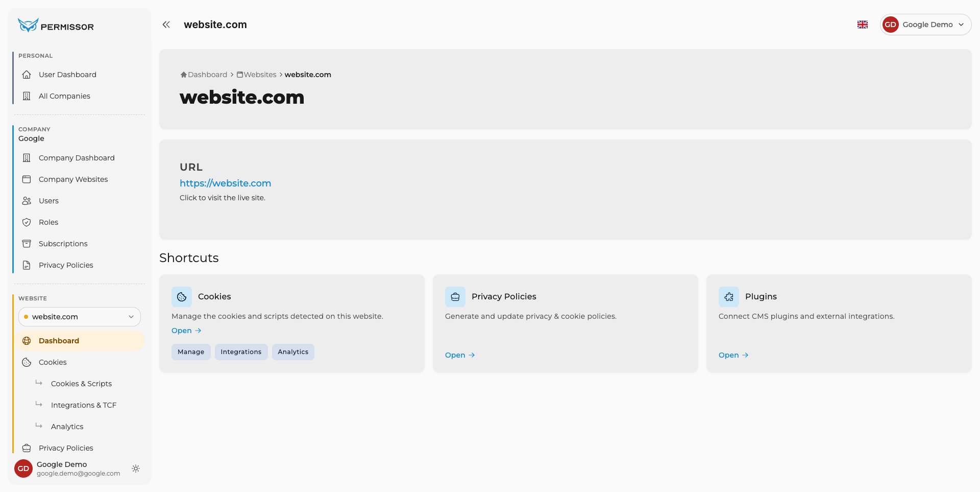Click the Permissor owl logo

(x=28, y=25)
